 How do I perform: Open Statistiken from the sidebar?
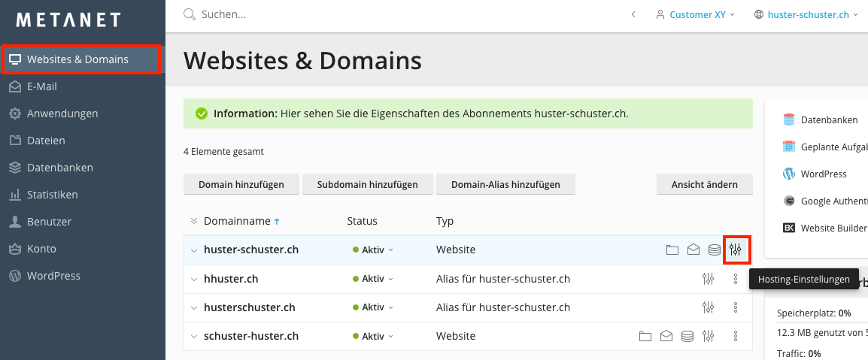point(52,195)
